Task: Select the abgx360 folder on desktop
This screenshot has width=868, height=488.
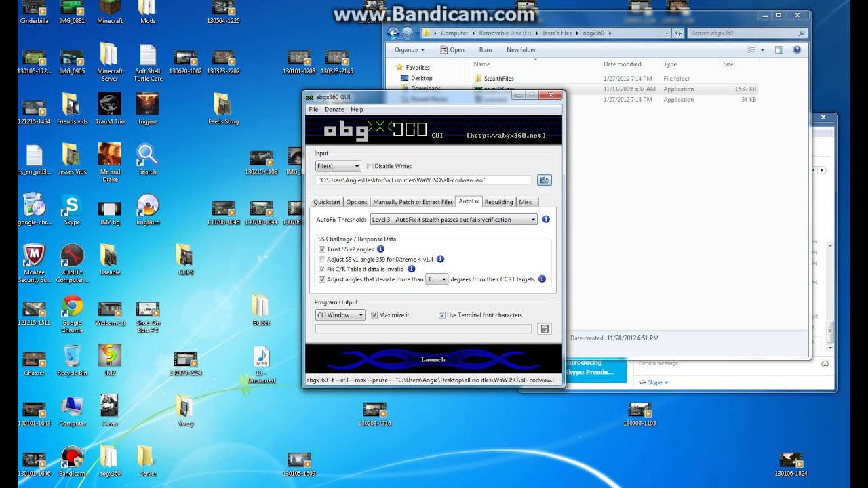Action: (x=110, y=461)
